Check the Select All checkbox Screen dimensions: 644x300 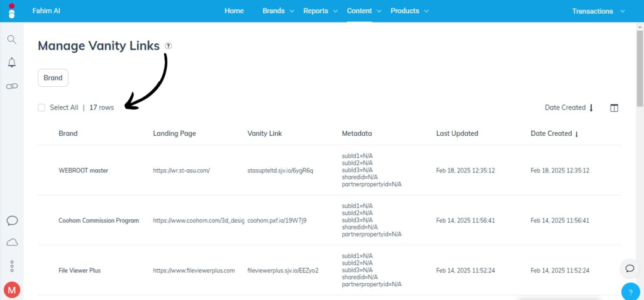tap(42, 108)
